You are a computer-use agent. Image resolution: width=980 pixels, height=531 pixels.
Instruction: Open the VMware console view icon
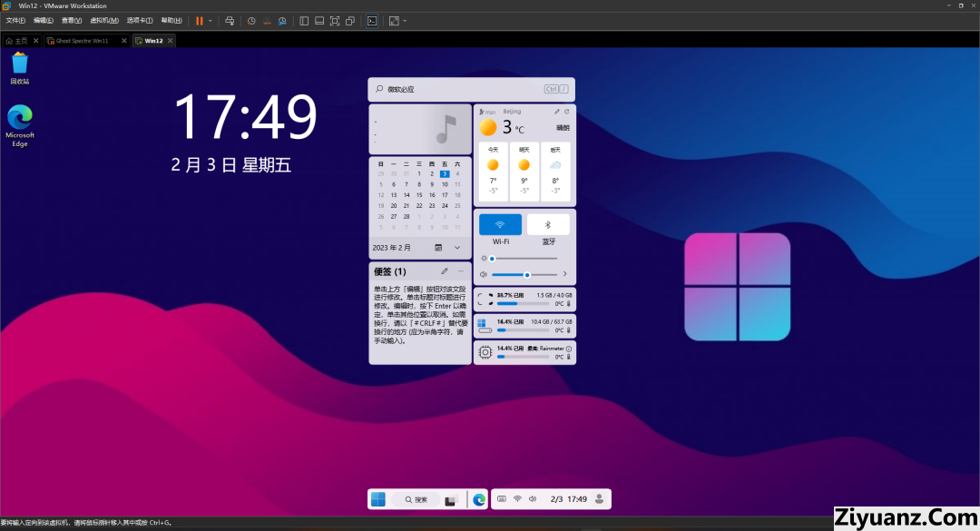click(372, 20)
